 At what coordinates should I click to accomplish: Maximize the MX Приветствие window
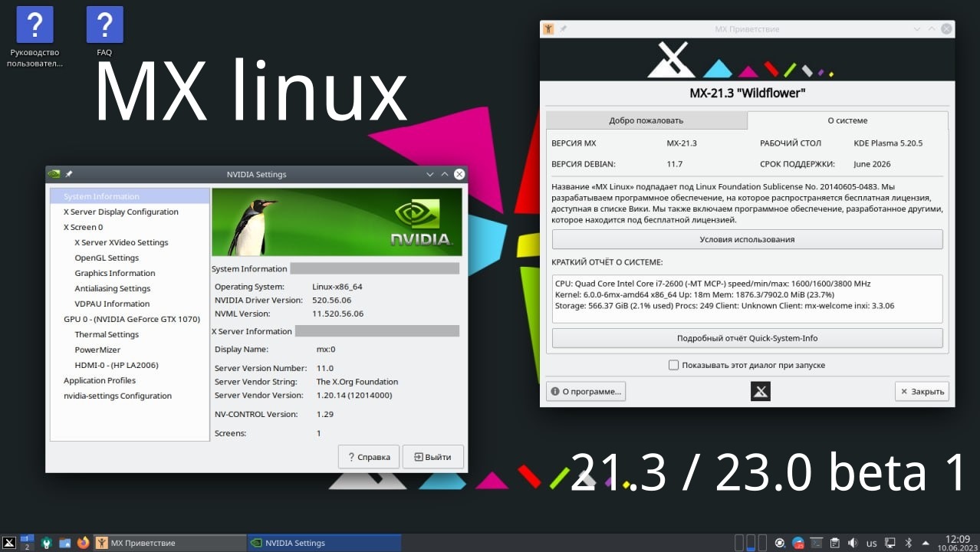[932, 29]
